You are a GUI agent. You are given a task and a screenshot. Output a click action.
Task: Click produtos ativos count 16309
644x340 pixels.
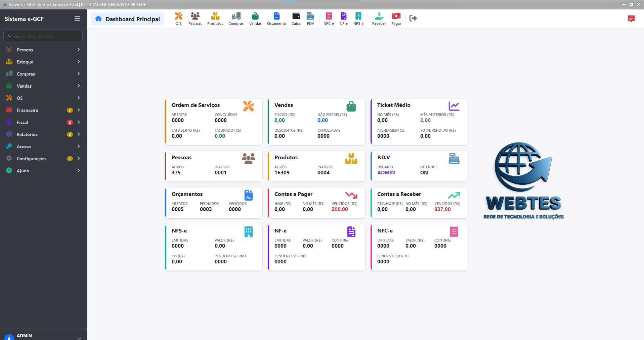pyautogui.click(x=282, y=173)
